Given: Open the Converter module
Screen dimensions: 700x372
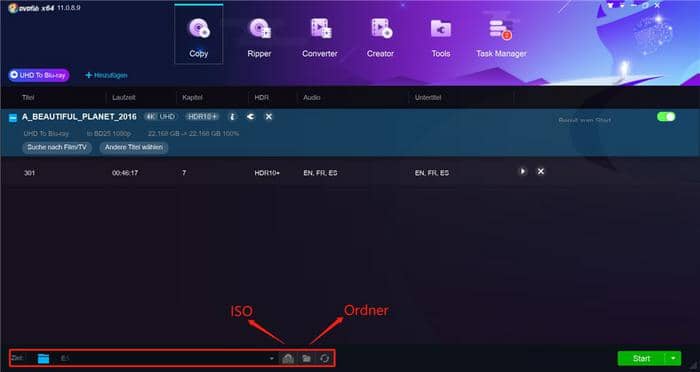Looking at the screenshot, I should tap(320, 37).
